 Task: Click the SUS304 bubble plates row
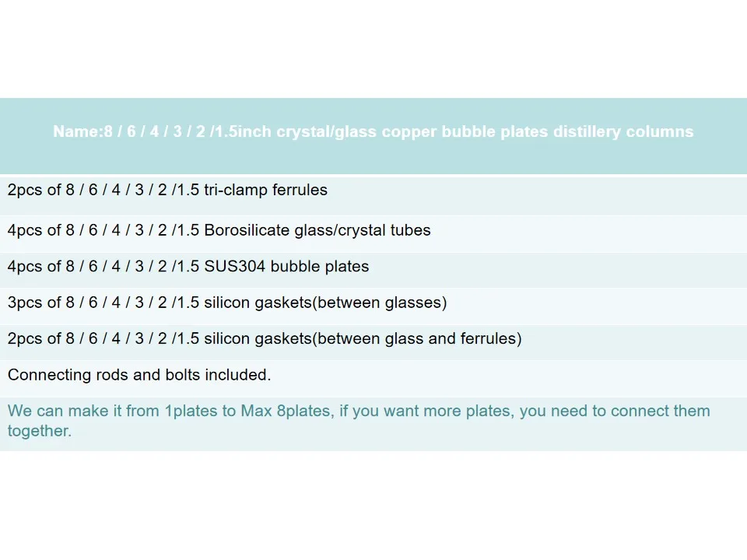tap(188, 266)
